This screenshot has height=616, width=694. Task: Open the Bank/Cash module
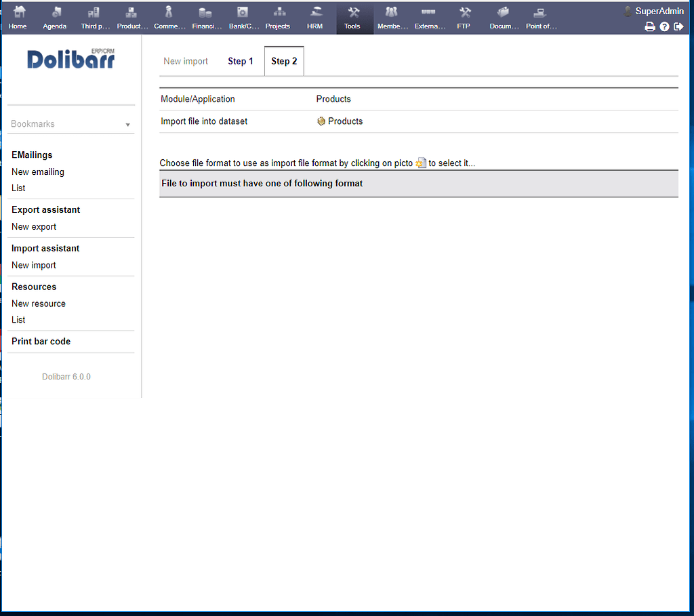243,18
